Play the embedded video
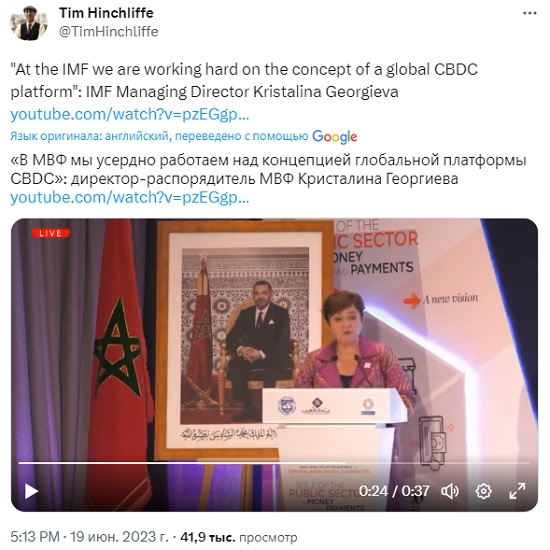Image resolution: width=550 pixels, height=550 pixels. pyautogui.click(x=31, y=491)
